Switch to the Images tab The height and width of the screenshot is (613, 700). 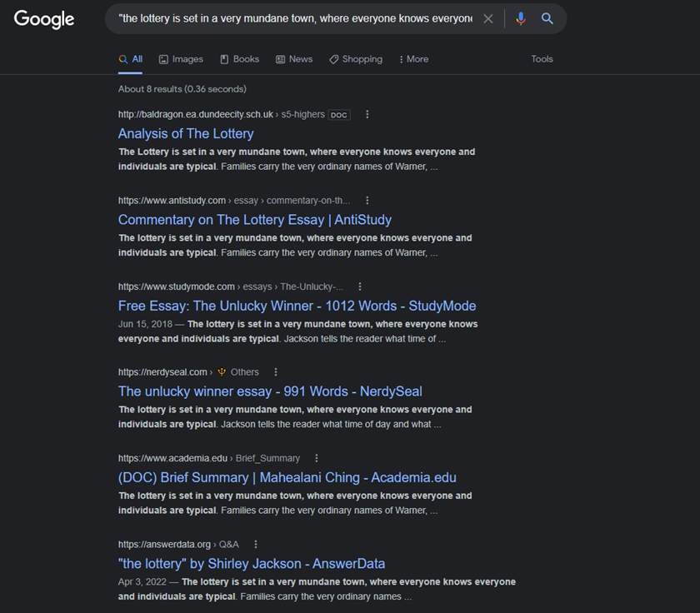181,59
